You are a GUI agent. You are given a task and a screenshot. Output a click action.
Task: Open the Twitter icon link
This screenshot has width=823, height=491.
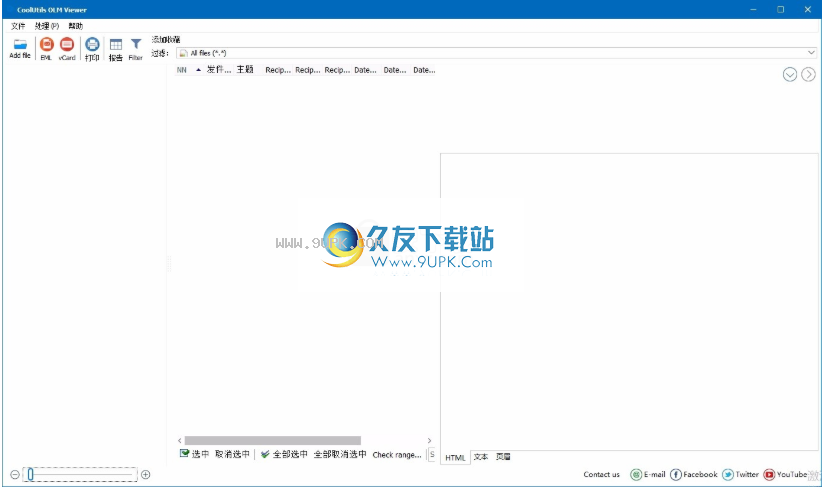pos(728,475)
